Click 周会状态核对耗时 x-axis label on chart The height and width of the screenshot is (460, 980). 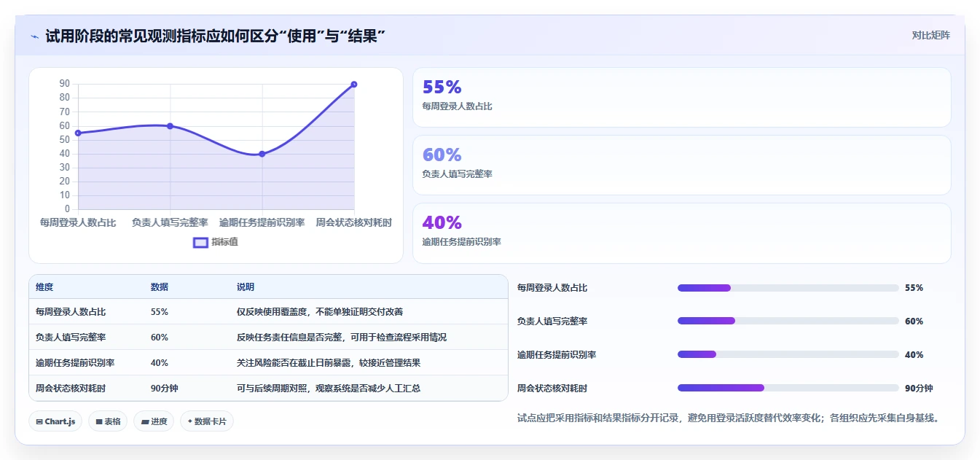(354, 222)
